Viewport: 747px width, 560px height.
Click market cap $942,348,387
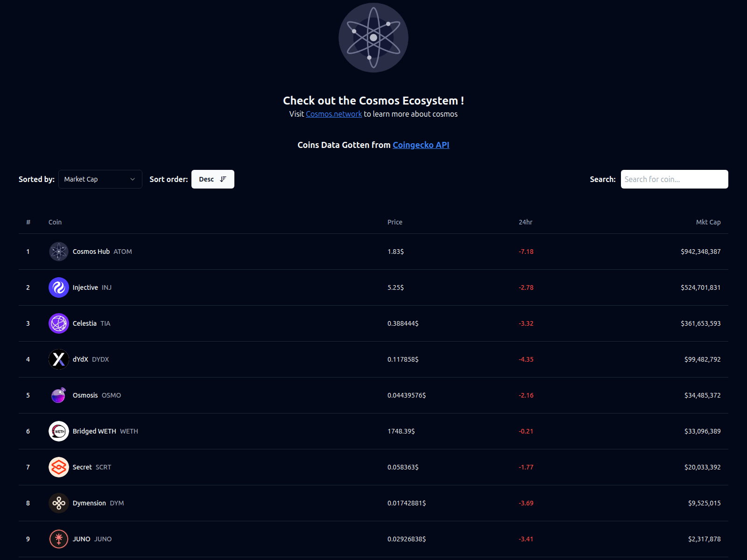[x=701, y=252]
